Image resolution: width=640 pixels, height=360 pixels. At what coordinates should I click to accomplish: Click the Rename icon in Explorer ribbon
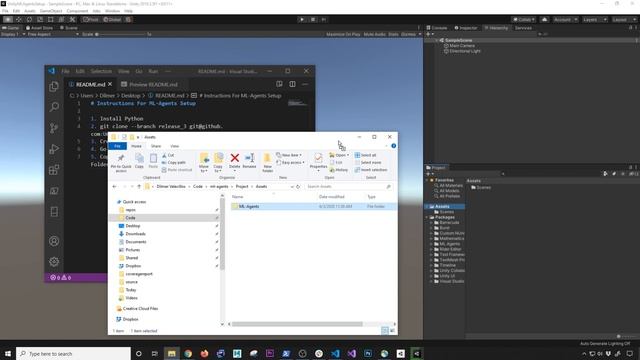(x=249, y=160)
